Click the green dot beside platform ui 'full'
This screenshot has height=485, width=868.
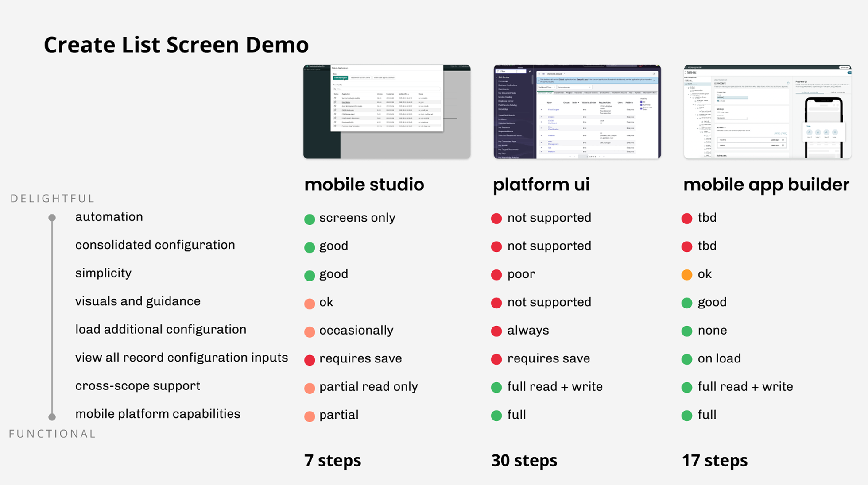496,416
